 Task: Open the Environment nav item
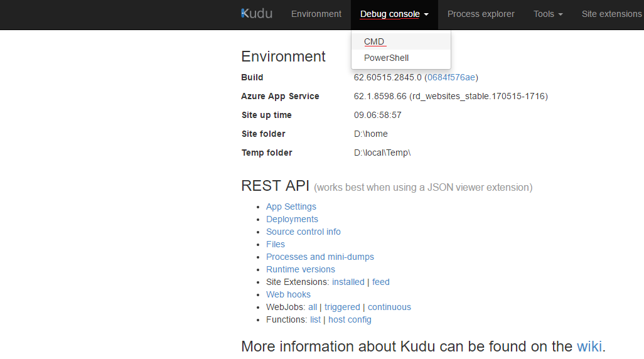click(316, 14)
